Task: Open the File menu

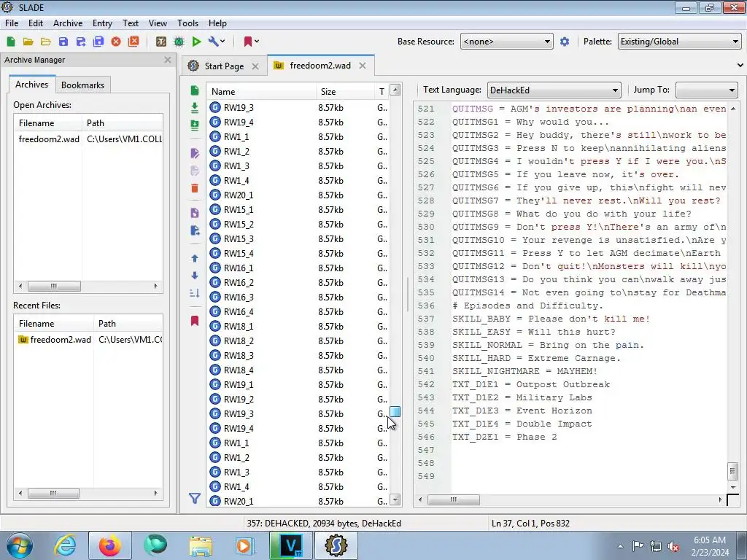Action: tap(12, 23)
